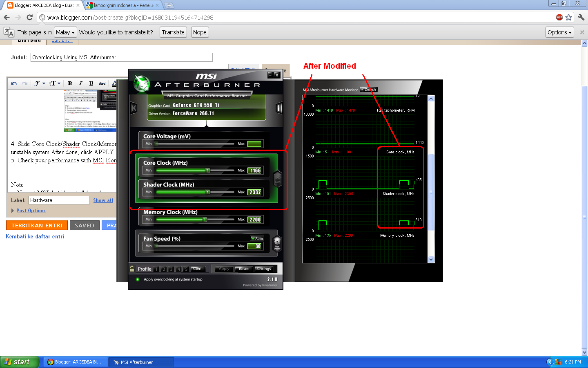
Task: Open the Chrome wrench menu
Action: click(581, 17)
